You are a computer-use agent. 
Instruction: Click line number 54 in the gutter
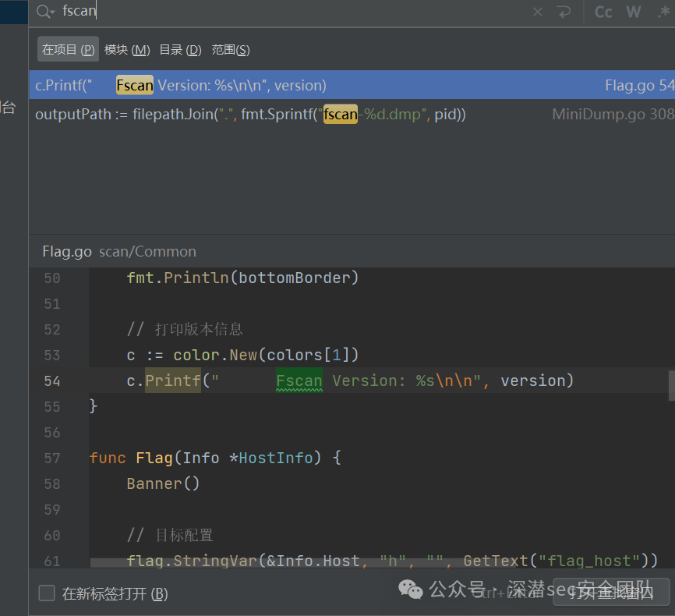52,381
